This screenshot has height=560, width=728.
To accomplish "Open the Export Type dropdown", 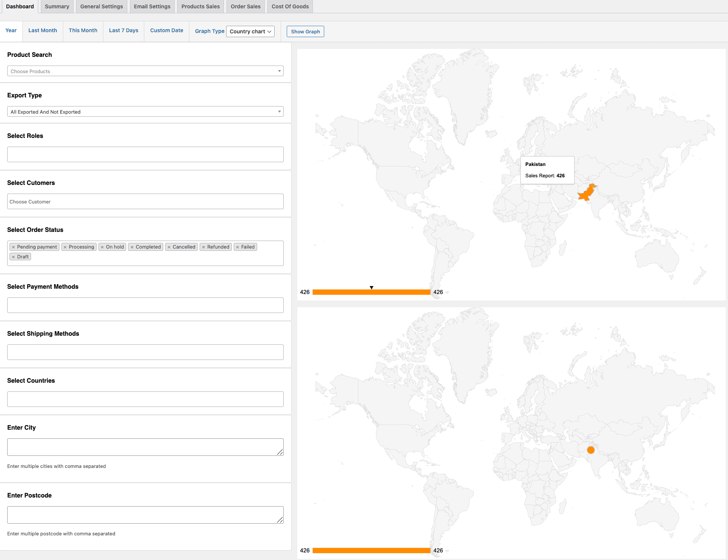I will pos(145,112).
